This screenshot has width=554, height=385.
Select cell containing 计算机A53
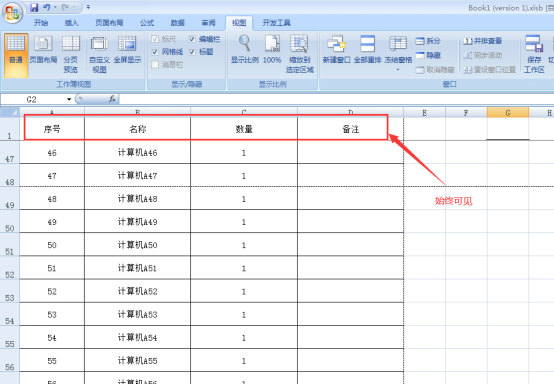pyautogui.click(x=137, y=314)
